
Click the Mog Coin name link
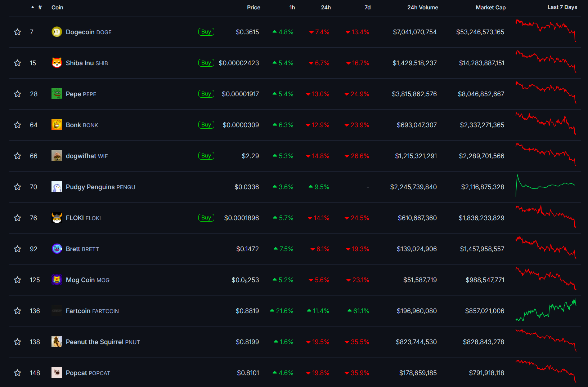80,280
